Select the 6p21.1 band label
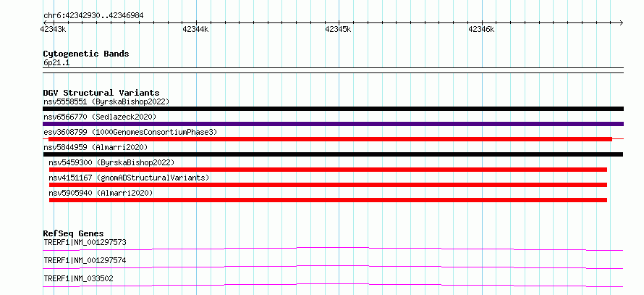 click(x=56, y=63)
